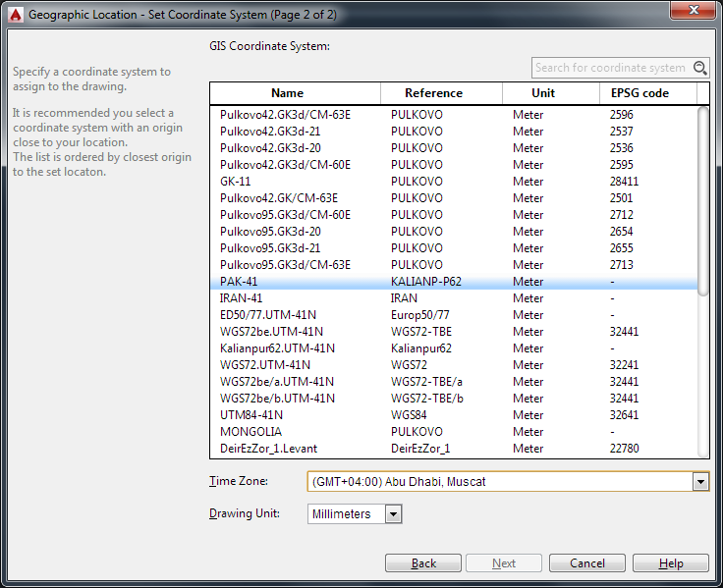The width and height of the screenshot is (723, 588).
Task: Click the Help button
Action: (x=670, y=563)
